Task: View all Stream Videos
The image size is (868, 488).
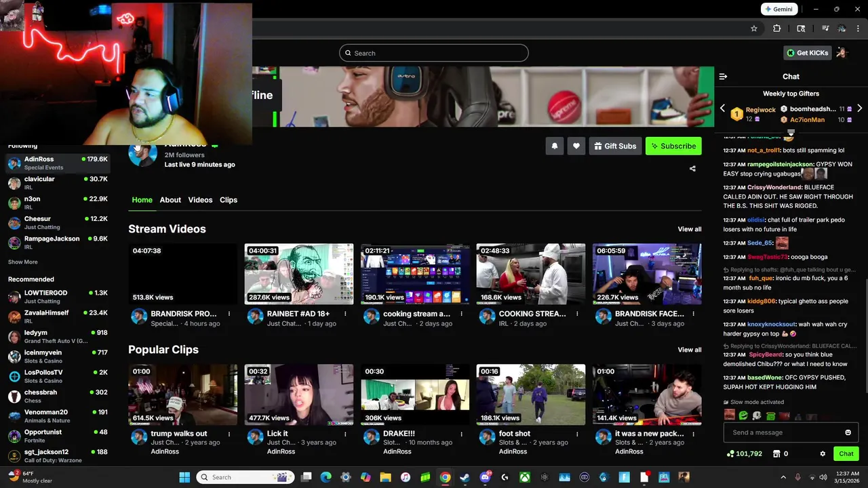Action: [690, 229]
